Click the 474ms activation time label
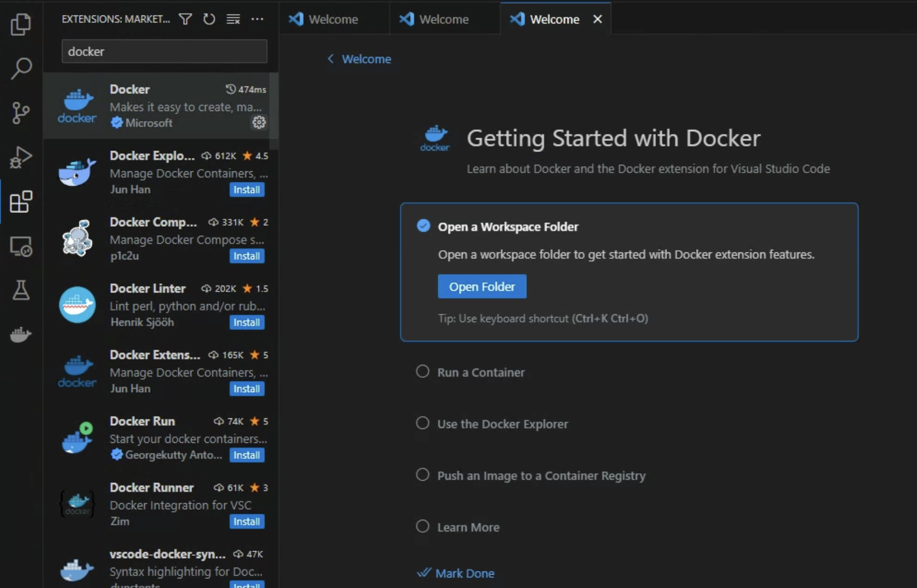917x588 pixels. [x=252, y=90]
